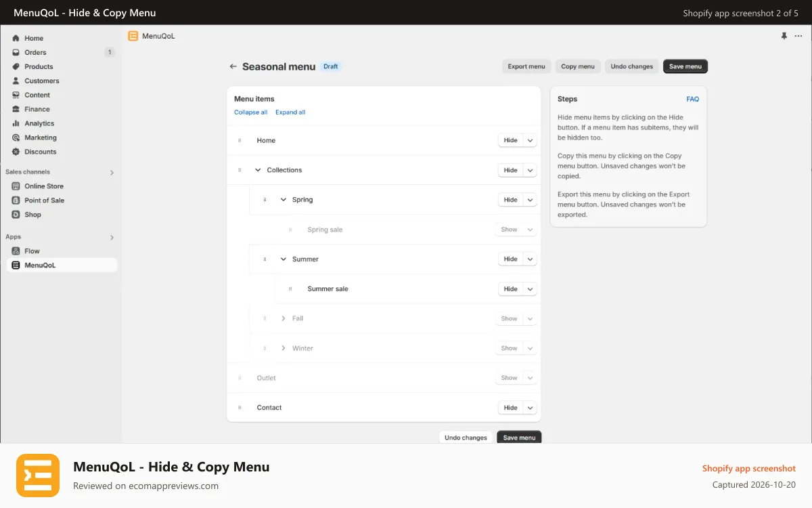This screenshot has width=812, height=508.
Task: Open dropdown arrow beside Home Hide button
Action: (x=531, y=140)
